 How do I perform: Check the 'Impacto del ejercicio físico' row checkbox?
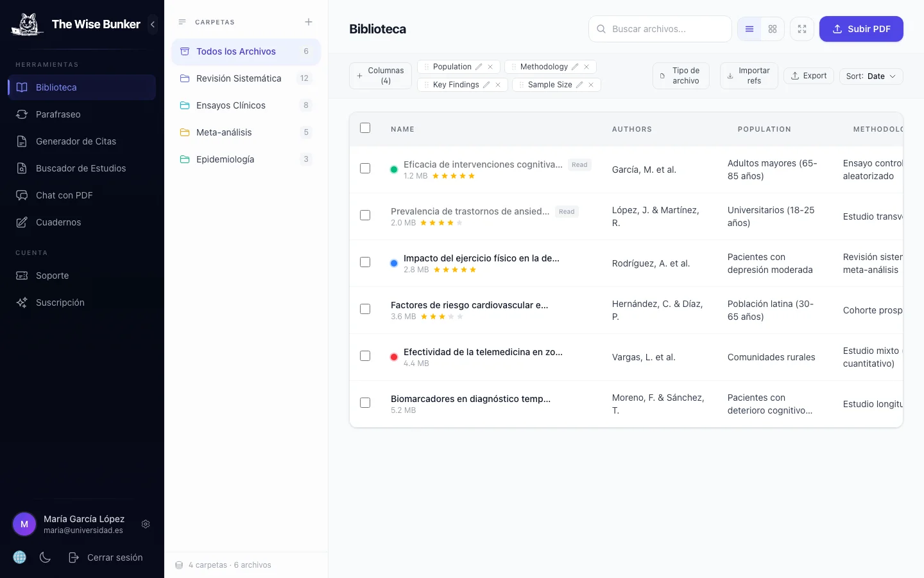[365, 262]
